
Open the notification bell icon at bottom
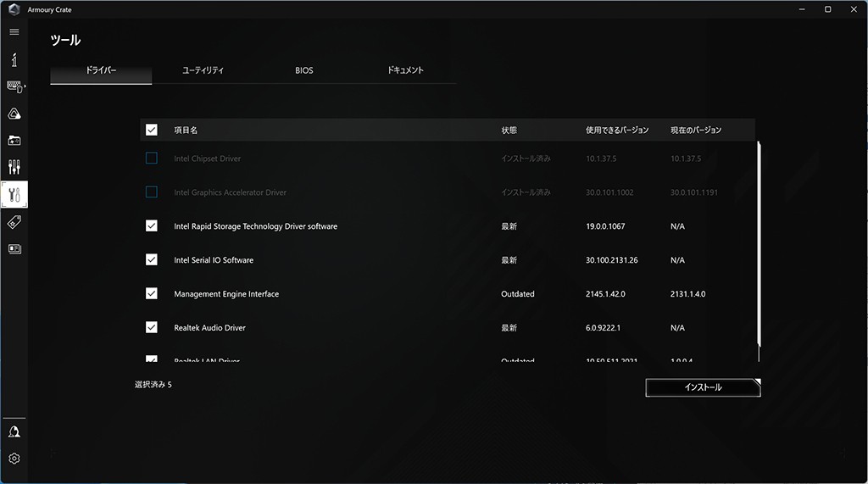coord(14,431)
